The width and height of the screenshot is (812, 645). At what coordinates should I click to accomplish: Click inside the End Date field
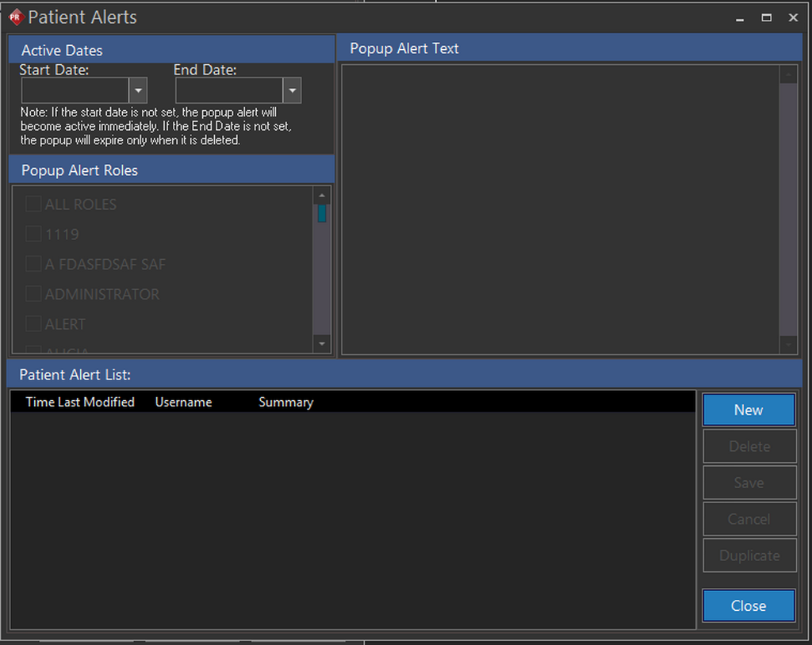[228, 90]
